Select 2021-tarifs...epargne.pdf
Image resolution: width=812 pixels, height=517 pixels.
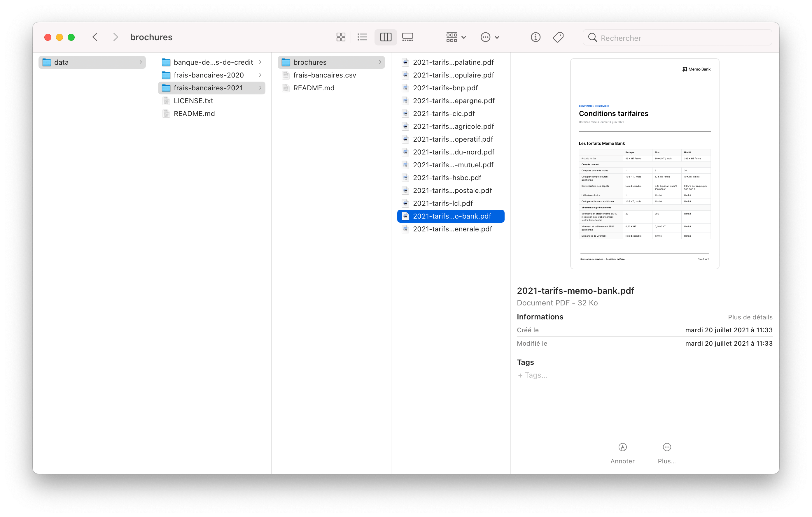(x=451, y=101)
